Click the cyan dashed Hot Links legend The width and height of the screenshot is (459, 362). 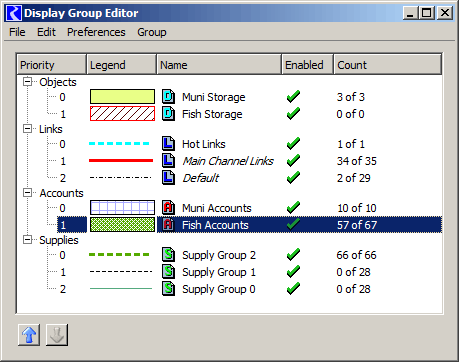(119, 144)
